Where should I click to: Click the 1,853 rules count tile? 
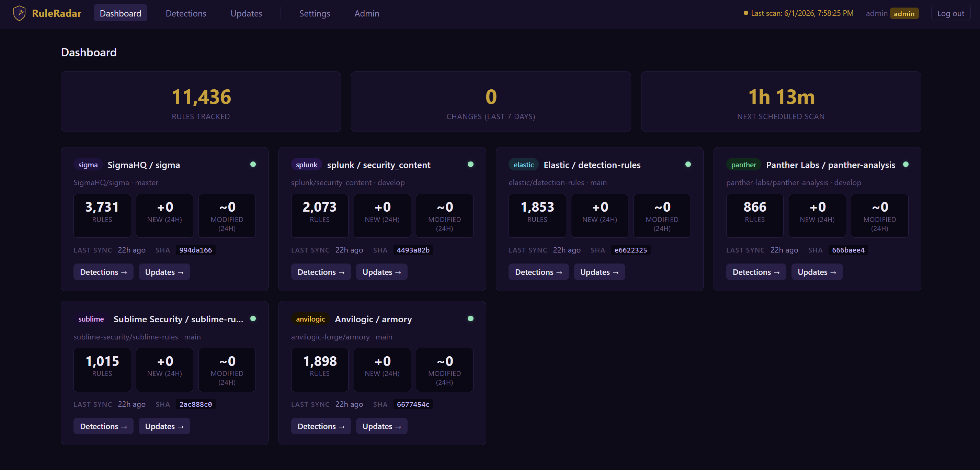pos(537,216)
